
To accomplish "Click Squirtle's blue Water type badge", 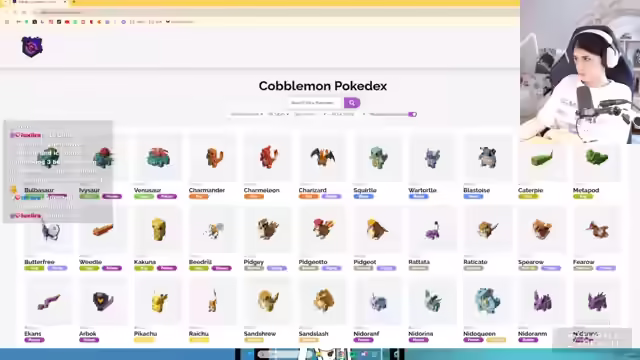I will click(x=363, y=197).
